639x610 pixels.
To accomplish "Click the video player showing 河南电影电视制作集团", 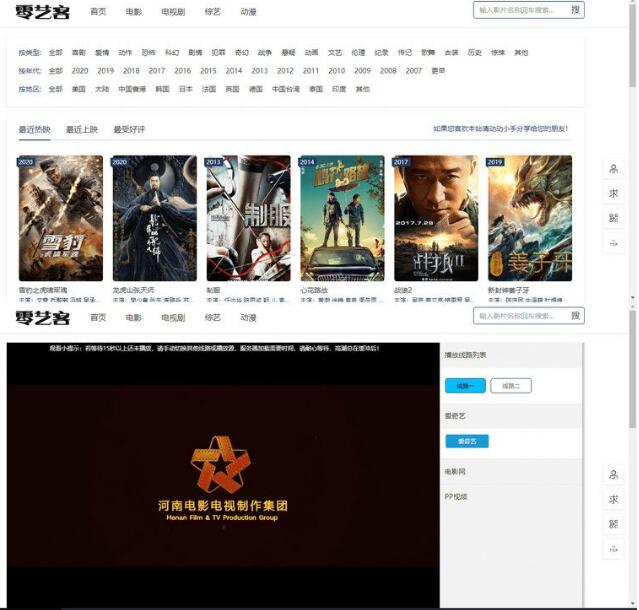I will click(x=223, y=475).
